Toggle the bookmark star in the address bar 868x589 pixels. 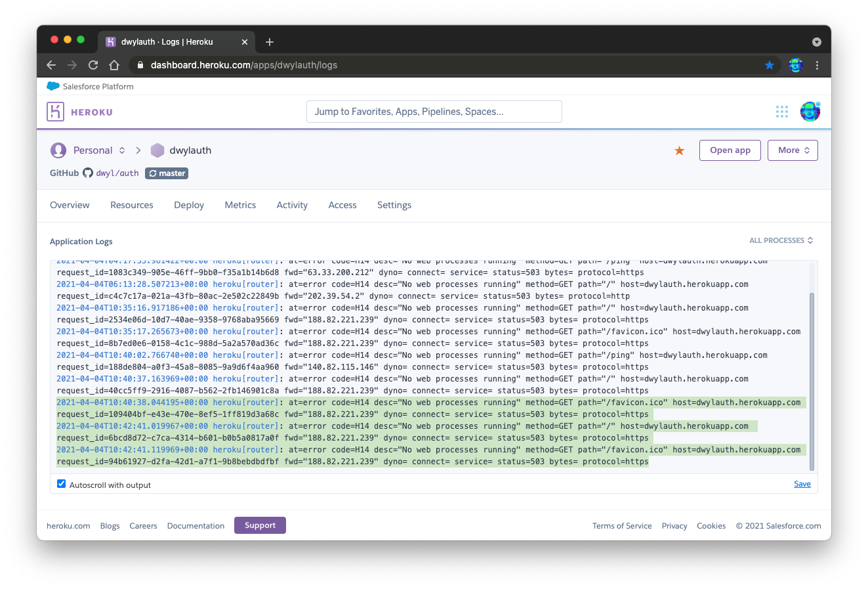[x=770, y=65]
